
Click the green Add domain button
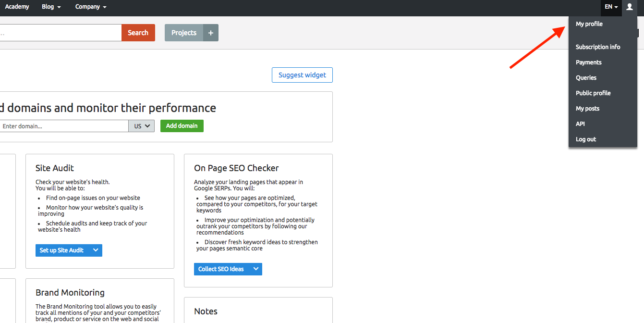pyautogui.click(x=182, y=126)
